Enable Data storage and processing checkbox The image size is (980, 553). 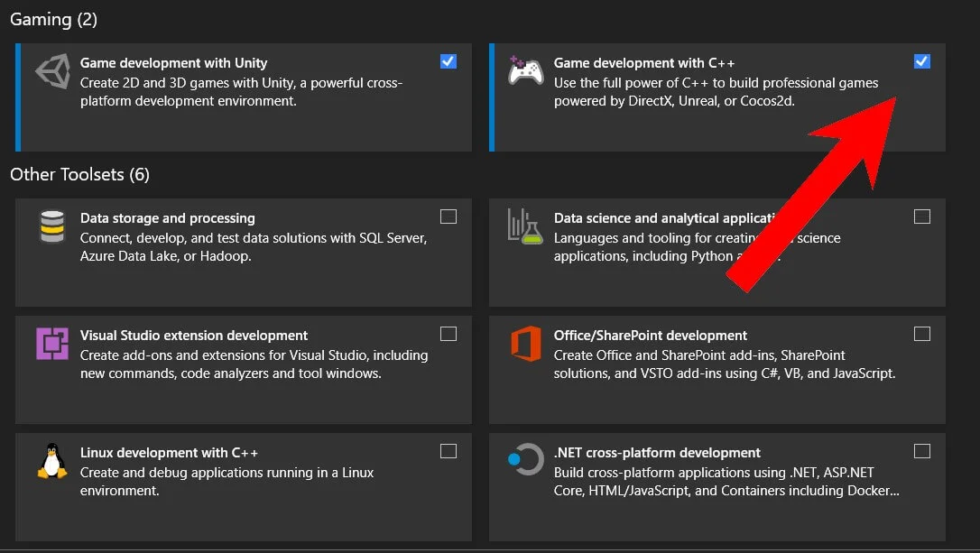click(448, 217)
